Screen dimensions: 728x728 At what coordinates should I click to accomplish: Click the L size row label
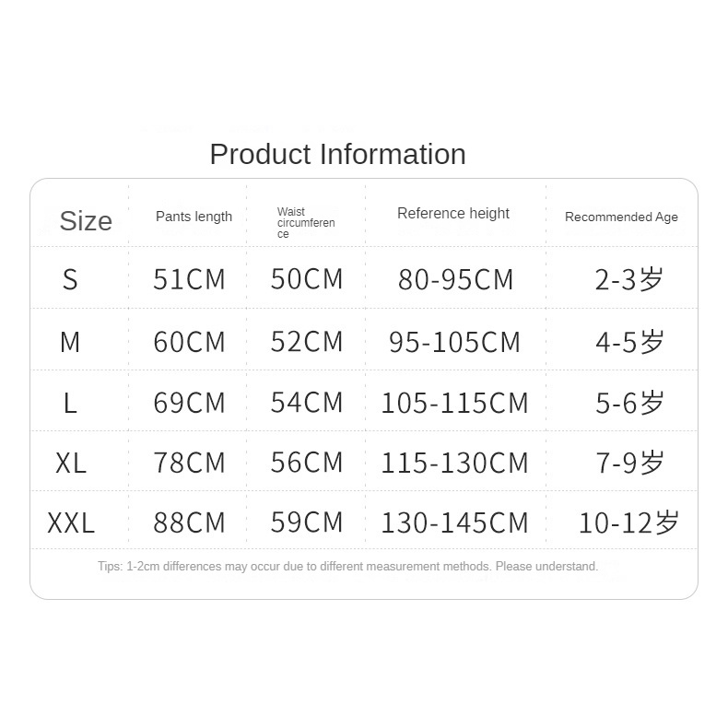click(71, 403)
